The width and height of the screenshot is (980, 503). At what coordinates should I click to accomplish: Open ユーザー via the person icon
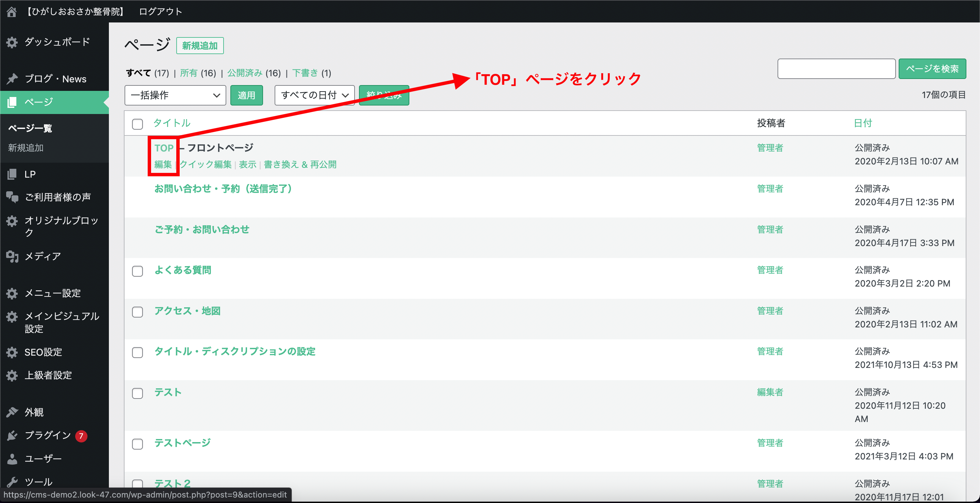coord(12,459)
